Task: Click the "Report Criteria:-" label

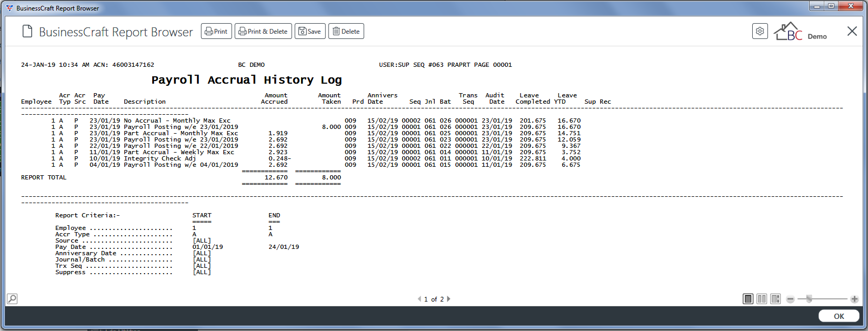Action: point(87,215)
